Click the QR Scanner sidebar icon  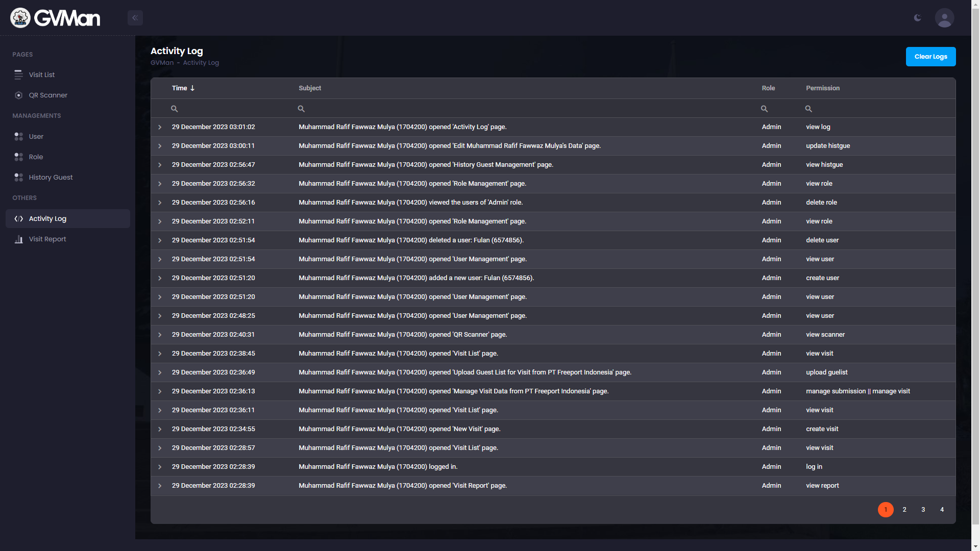click(x=19, y=95)
